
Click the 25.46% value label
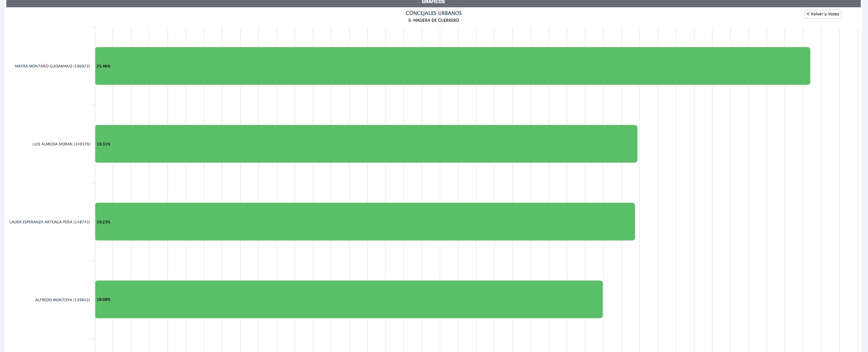coord(103,66)
